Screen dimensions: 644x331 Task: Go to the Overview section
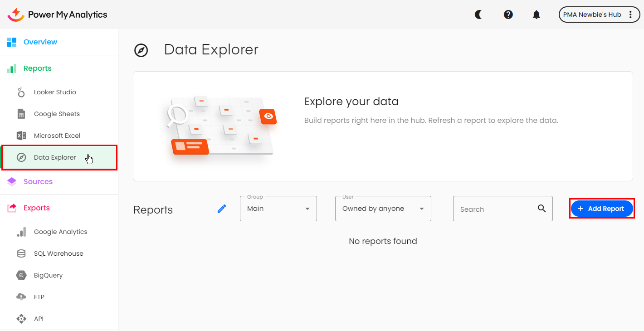pyautogui.click(x=40, y=42)
